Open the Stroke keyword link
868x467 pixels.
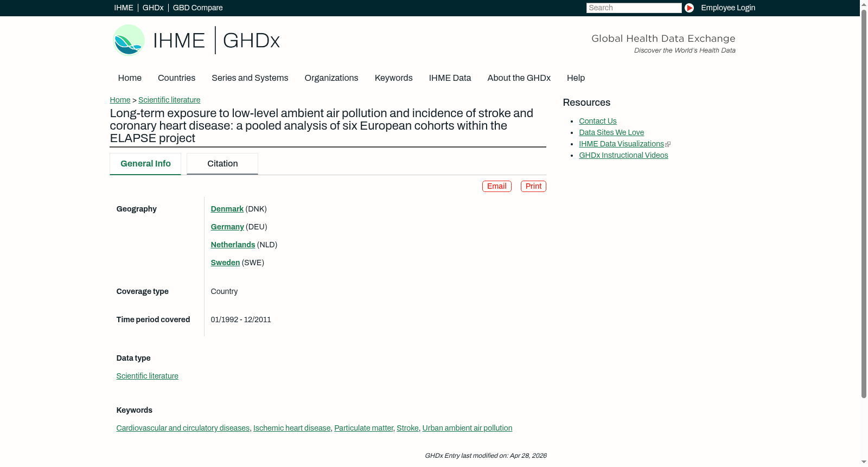tap(407, 428)
